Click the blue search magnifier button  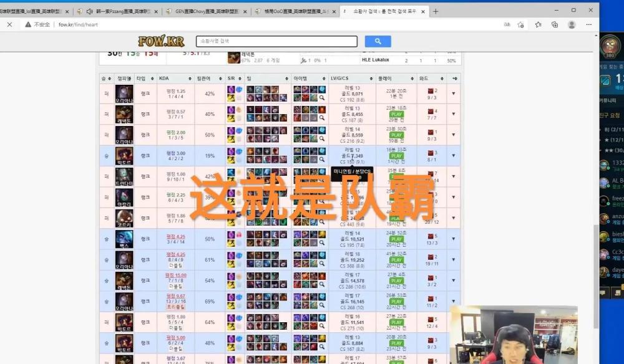pos(378,41)
